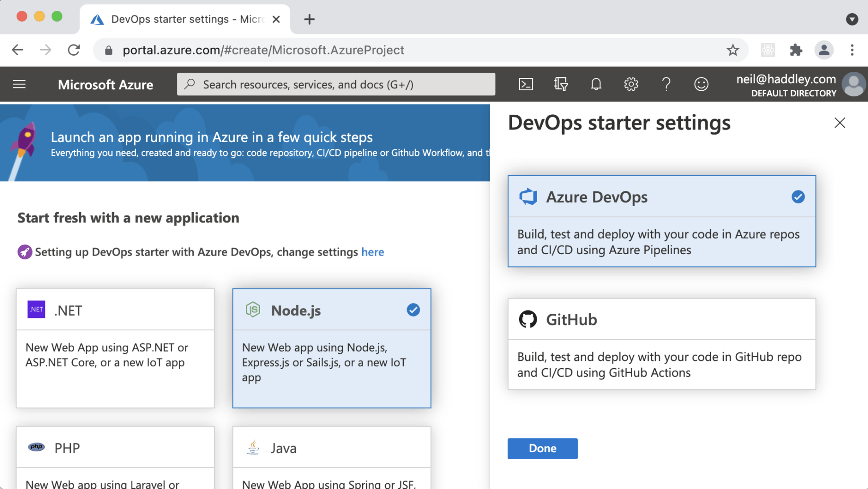Choose the PHP application card

115,456
